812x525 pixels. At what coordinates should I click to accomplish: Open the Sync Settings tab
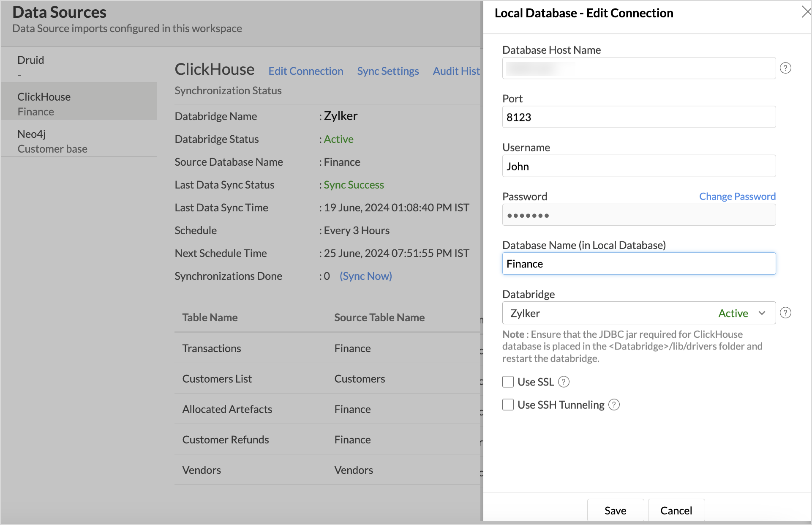tap(387, 71)
